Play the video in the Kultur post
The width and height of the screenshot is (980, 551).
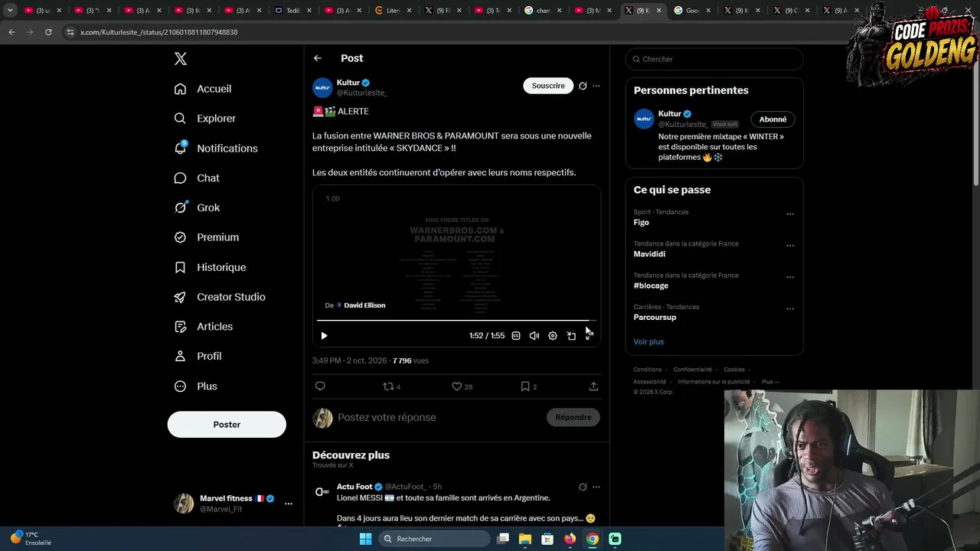coord(324,335)
